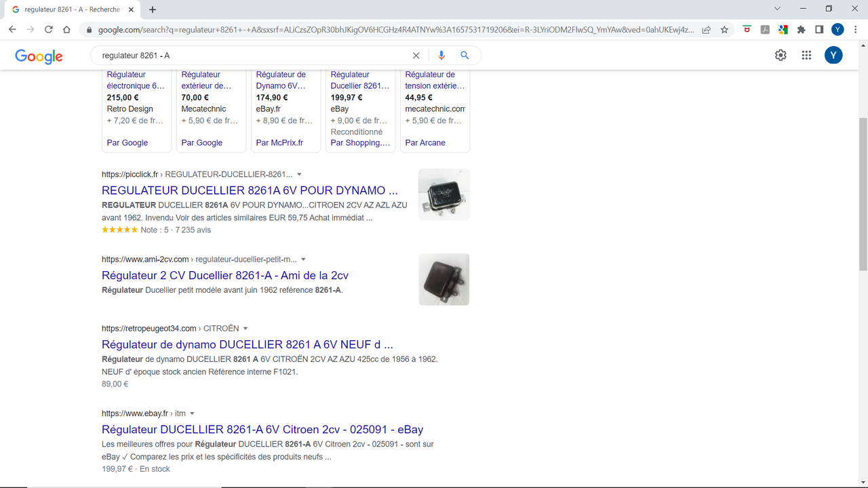Expand options arrow for retropeugeot34.com result
868x488 pixels.
245,328
